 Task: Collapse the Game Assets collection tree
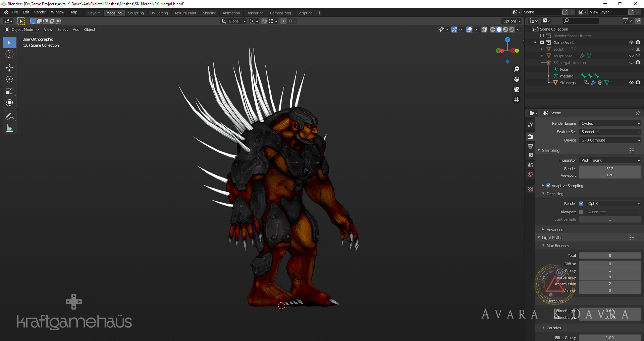[x=535, y=43]
